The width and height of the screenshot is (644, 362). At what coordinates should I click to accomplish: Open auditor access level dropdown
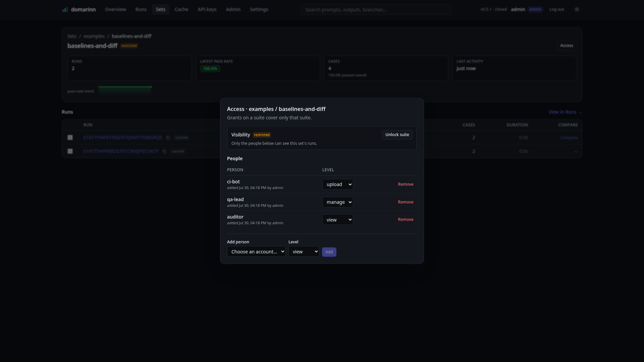pos(337,220)
